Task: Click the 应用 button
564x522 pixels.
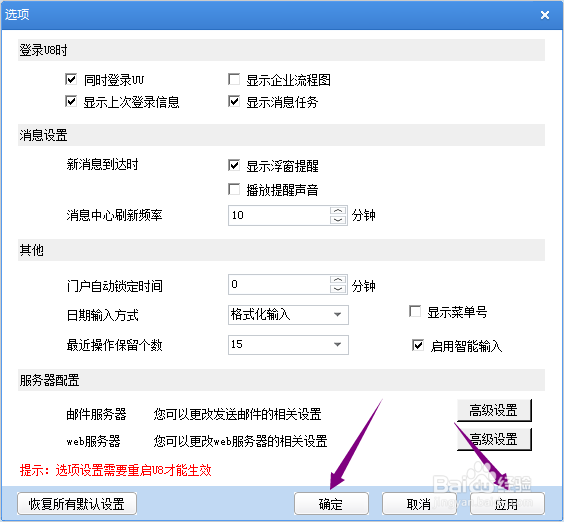Action: [507, 504]
